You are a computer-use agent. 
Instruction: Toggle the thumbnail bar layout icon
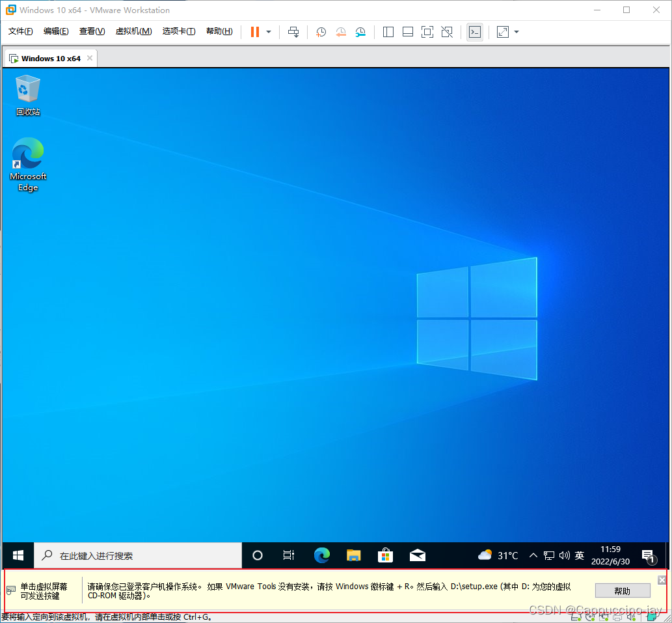click(x=408, y=32)
